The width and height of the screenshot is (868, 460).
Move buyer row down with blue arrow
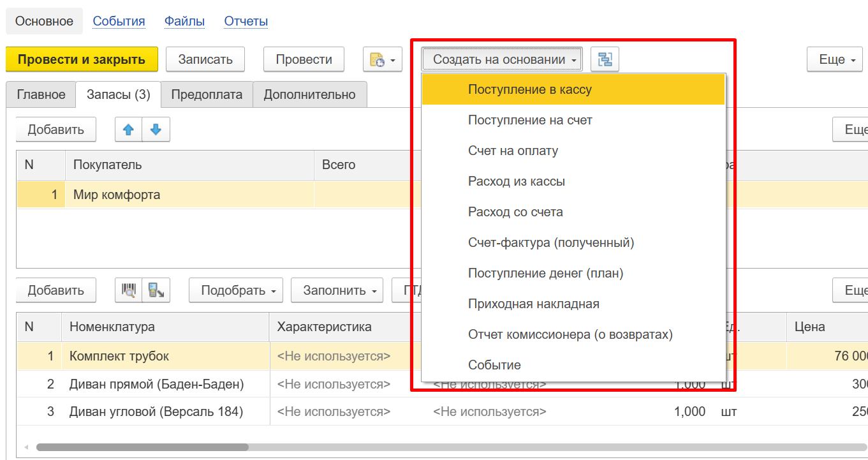click(156, 130)
